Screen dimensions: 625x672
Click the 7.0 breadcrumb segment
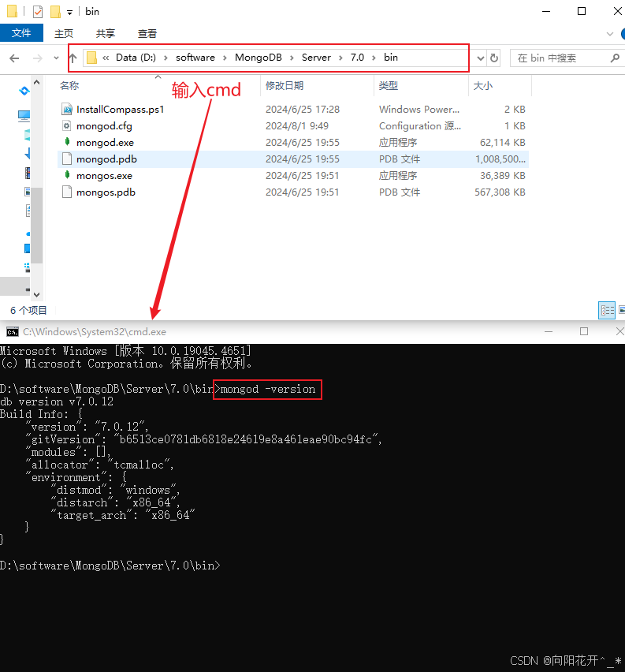click(357, 58)
